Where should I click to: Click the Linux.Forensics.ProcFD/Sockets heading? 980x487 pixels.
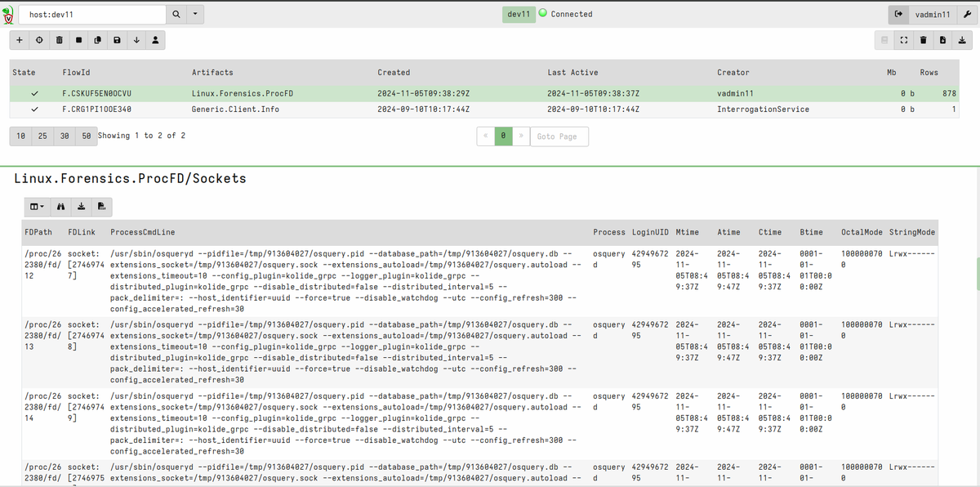(130, 178)
